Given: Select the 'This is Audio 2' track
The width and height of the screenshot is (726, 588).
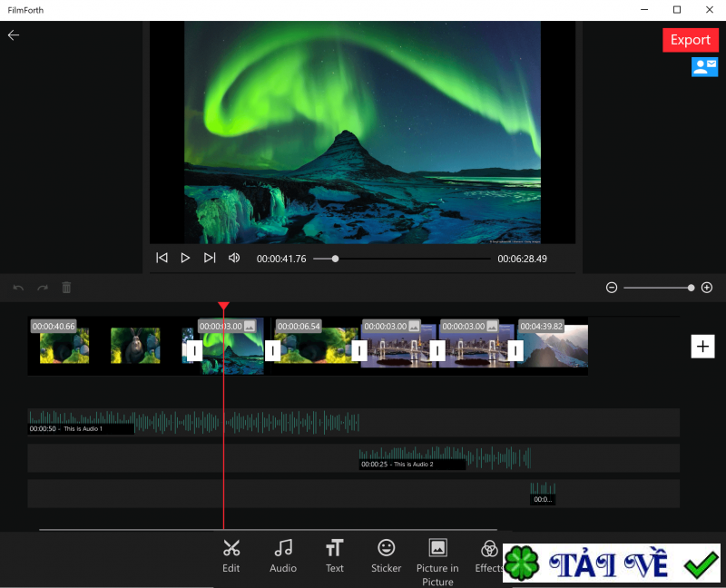Looking at the screenshot, I should point(445,458).
